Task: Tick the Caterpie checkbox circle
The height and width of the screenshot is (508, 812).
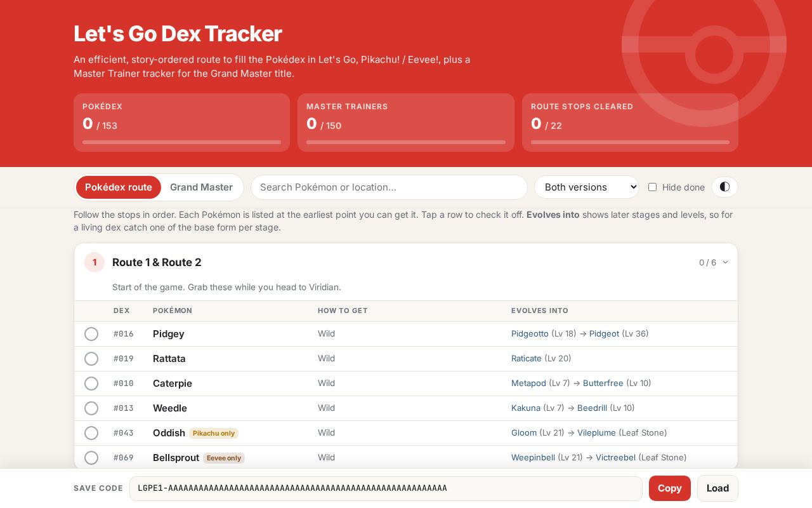Action: click(91, 384)
